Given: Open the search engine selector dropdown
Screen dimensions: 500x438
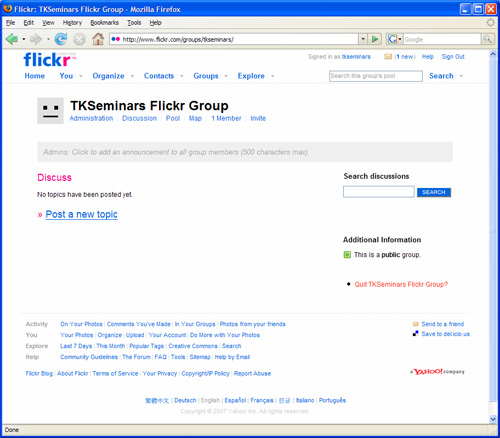Looking at the screenshot, I should pyautogui.click(x=400, y=39).
